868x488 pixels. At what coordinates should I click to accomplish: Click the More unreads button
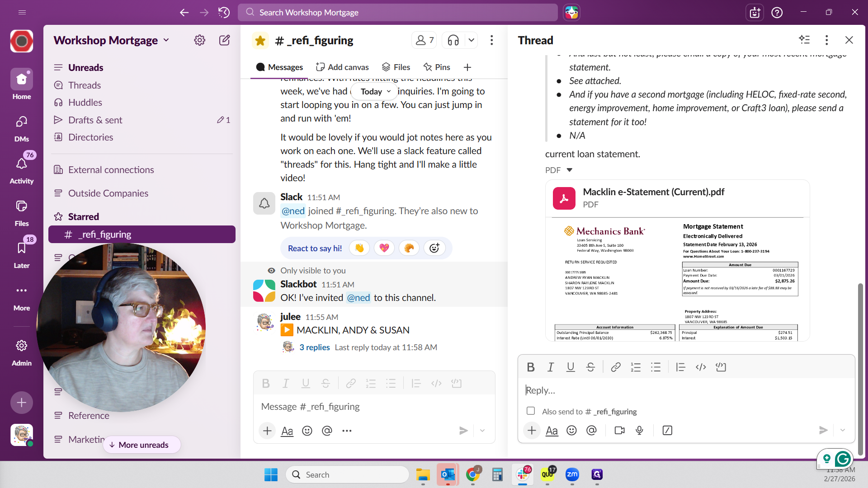click(142, 445)
